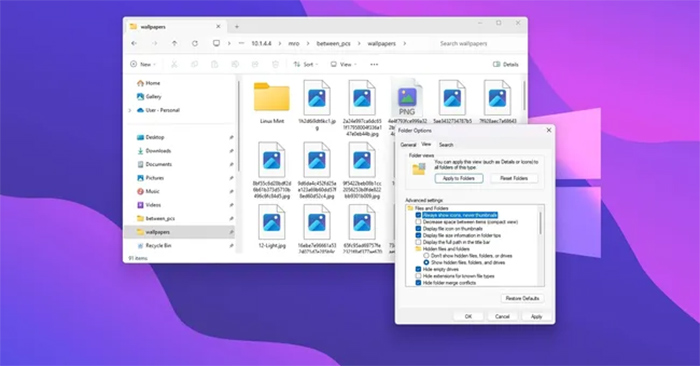Screen dimensions: 700x366
Task: Toggle Hide empty drives checkbox
Action: click(x=418, y=269)
